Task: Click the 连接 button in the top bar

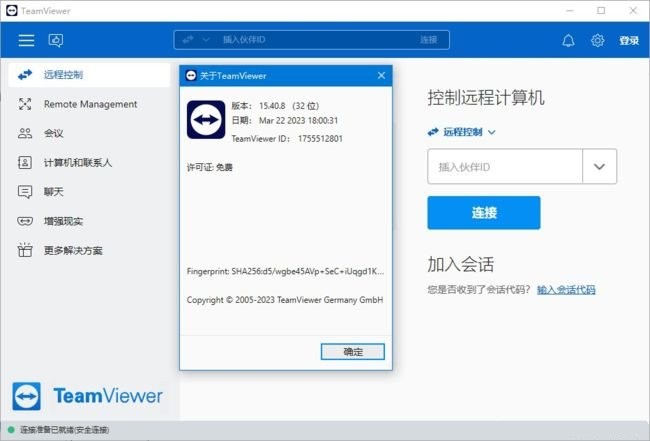Action: pyautogui.click(x=428, y=40)
